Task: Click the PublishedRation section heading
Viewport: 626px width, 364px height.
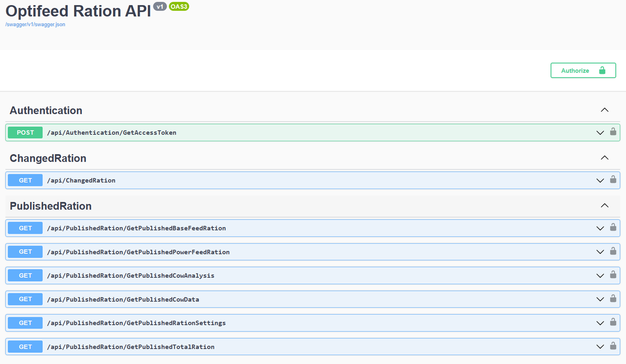Action: click(51, 206)
